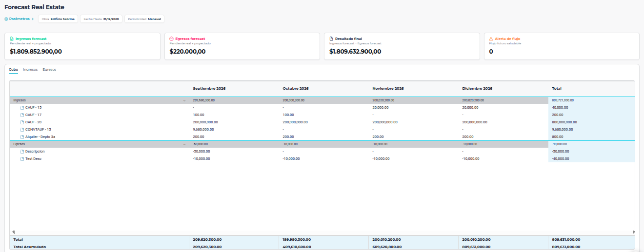
Task: Collapse the Ingresos group chevron
Action: pyautogui.click(x=184, y=100)
